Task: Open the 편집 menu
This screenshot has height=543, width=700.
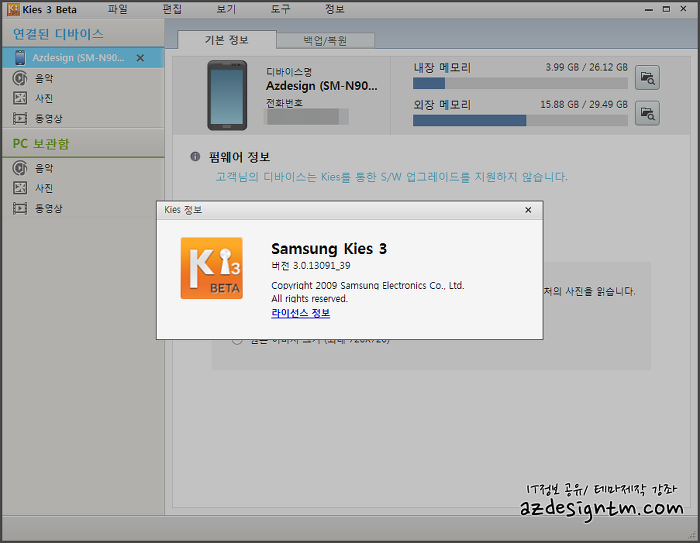Action: (x=172, y=9)
